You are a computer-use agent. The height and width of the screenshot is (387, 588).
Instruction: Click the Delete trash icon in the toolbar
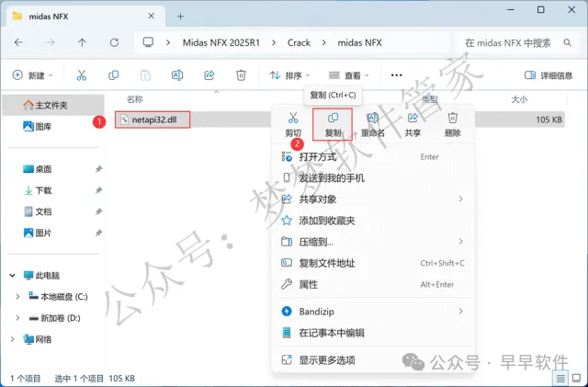click(x=241, y=75)
